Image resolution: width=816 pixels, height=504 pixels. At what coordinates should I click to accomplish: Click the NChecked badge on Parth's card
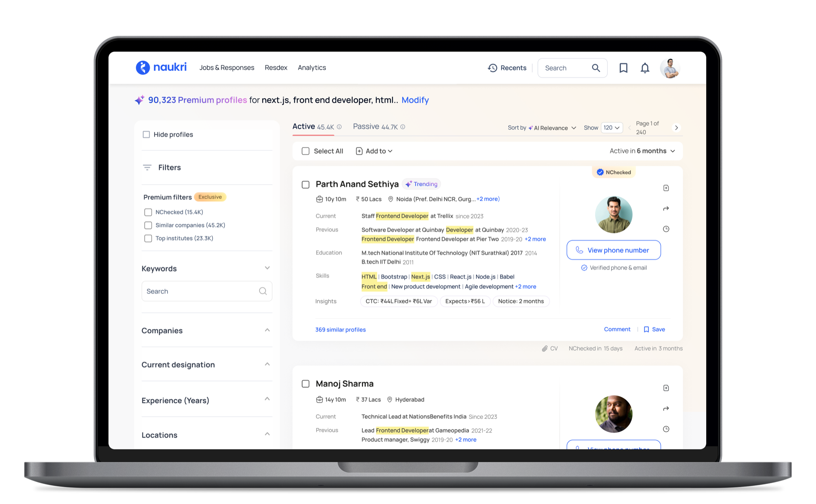tap(614, 172)
